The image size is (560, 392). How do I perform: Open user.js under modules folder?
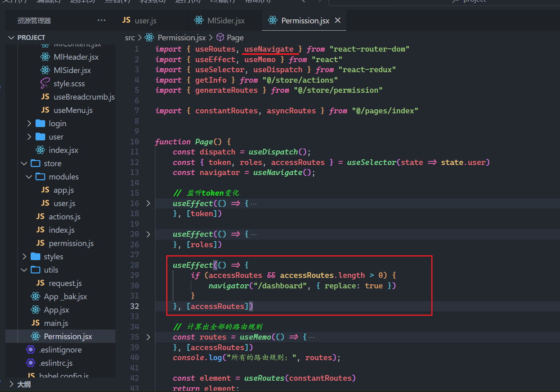[x=65, y=203]
